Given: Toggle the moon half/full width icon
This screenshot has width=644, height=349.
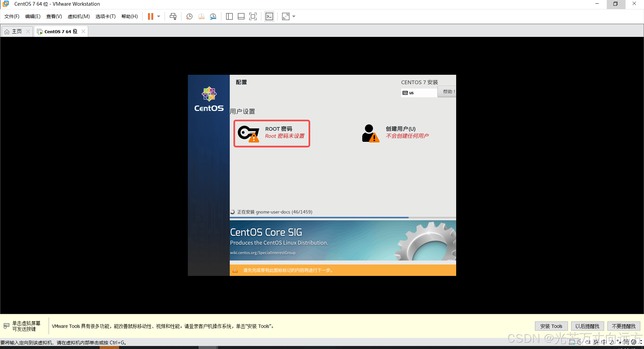Looking at the screenshot, I should click(x=611, y=342).
